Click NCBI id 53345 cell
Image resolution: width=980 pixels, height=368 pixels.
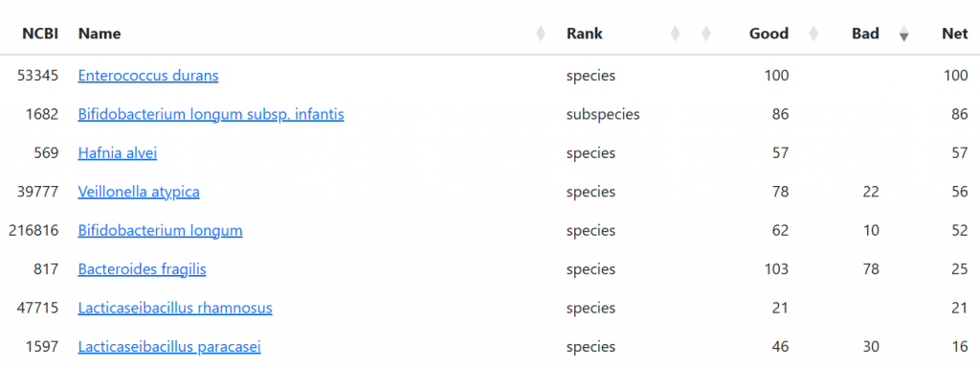pyautogui.click(x=38, y=76)
